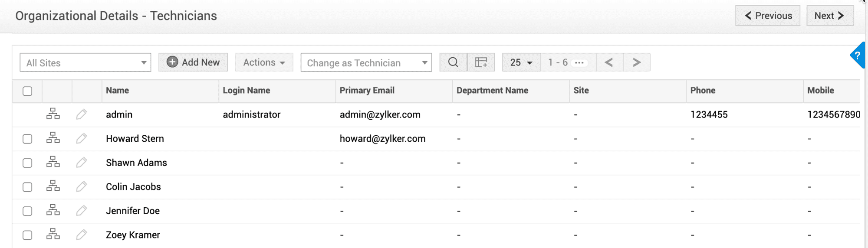Go to the Previous setup step
Screen dimensions: 868x248
pyautogui.click(x=767, y=16)
